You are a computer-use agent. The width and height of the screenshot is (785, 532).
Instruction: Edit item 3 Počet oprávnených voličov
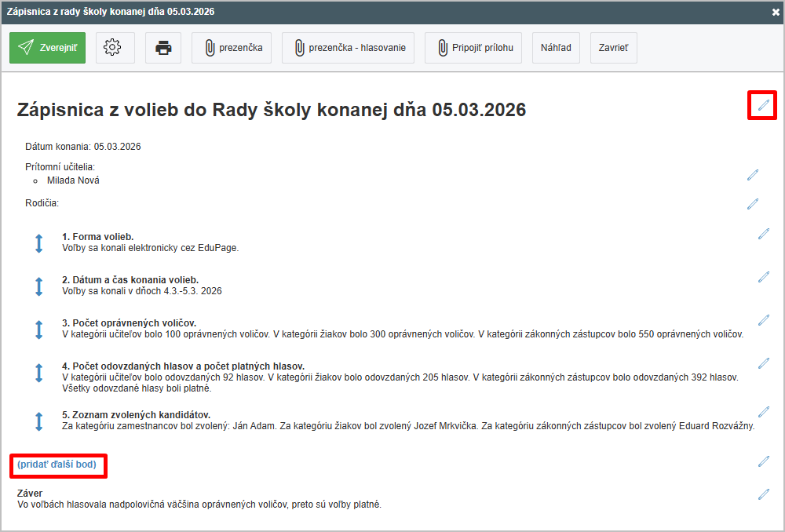pyautogui.click(x=763, y=320)
